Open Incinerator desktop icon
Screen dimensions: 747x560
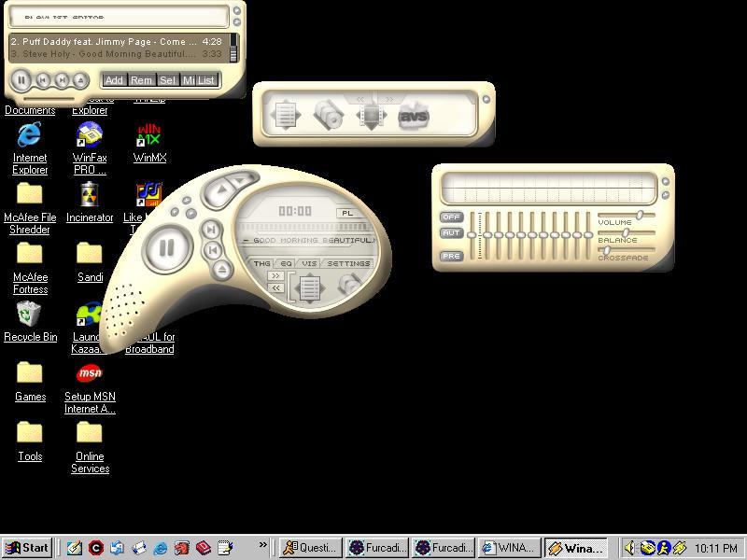pos(90,203)
